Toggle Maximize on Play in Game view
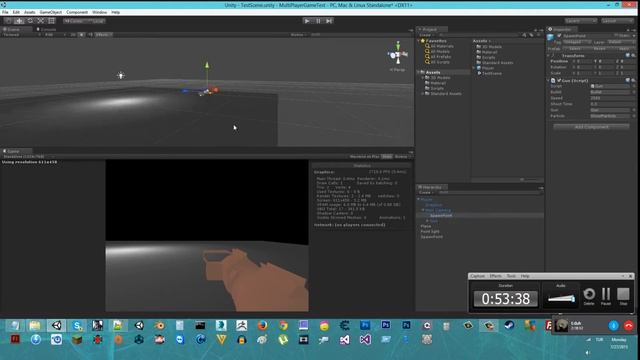The height and width of the screenshot is (360, 640). pos(364,157)
